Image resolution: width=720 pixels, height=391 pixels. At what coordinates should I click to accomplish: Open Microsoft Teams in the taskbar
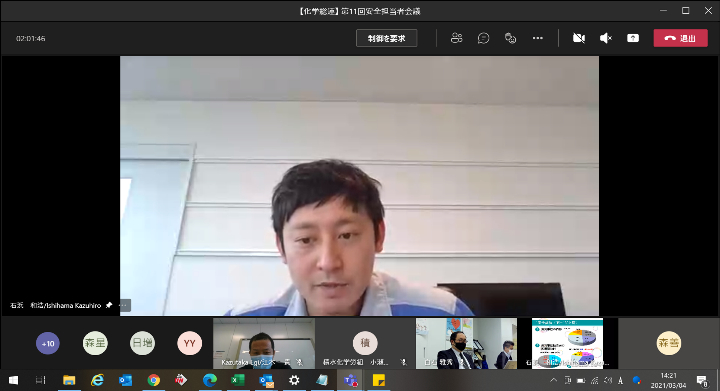[351, 380]
